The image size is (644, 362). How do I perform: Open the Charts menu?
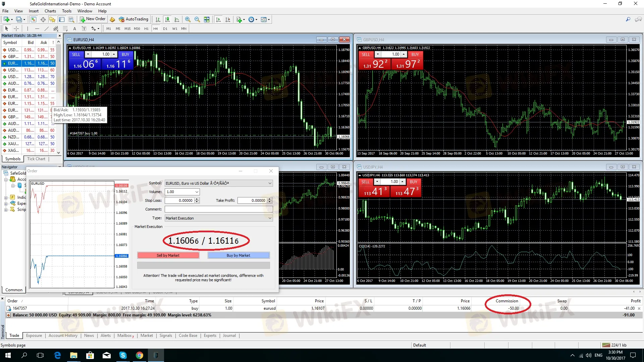coord(50,11)
